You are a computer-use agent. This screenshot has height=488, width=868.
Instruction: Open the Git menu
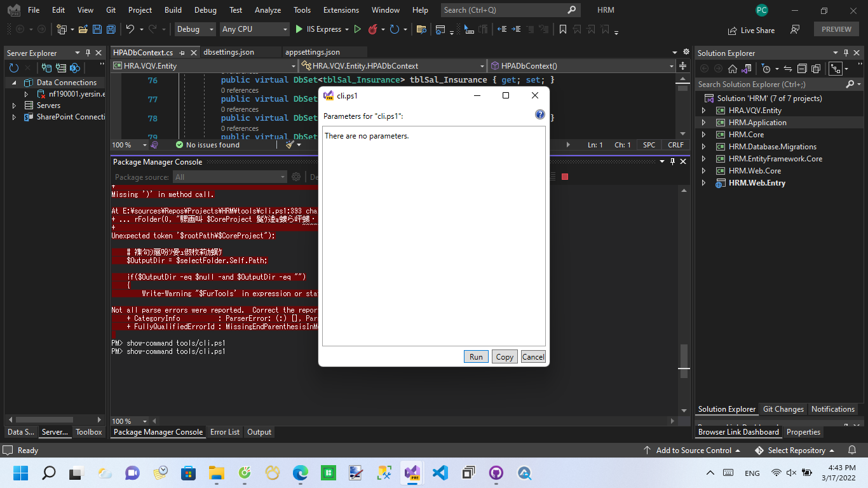(111, 10)
